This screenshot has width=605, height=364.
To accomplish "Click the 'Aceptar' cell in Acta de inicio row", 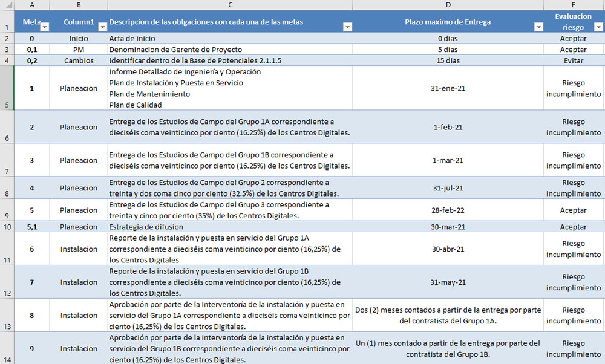I will click(x=574, y=38).
